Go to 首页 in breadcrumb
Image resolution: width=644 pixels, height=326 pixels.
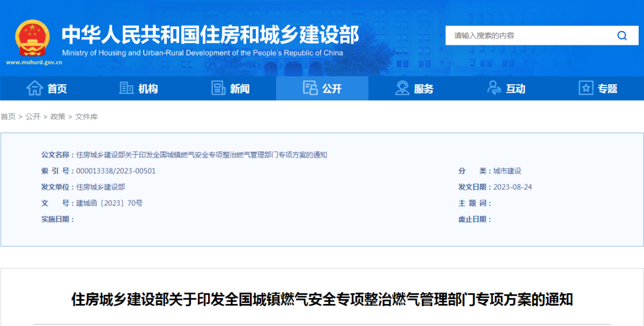tap(8, 117)
